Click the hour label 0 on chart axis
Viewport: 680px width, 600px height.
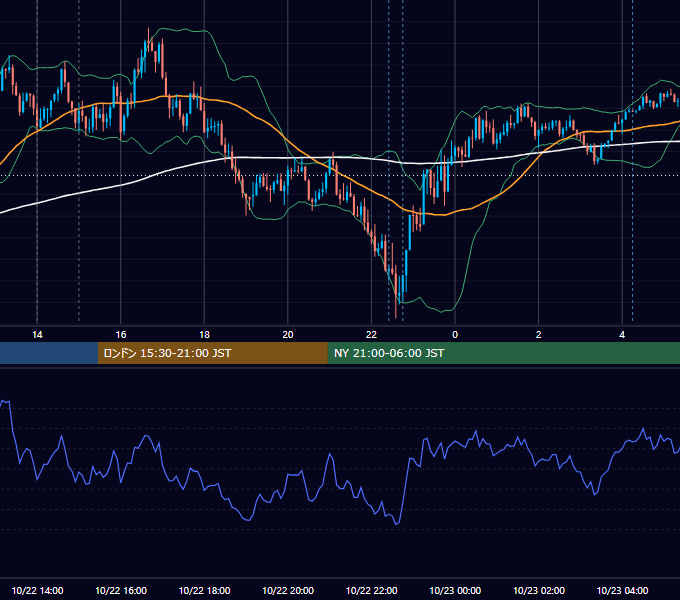455,335
